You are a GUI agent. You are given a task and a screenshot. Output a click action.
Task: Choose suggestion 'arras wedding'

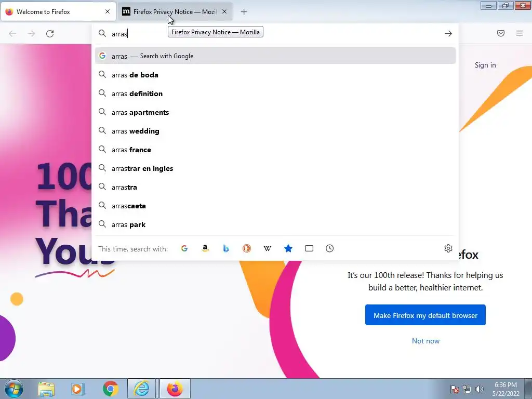(x=275, y=131)
